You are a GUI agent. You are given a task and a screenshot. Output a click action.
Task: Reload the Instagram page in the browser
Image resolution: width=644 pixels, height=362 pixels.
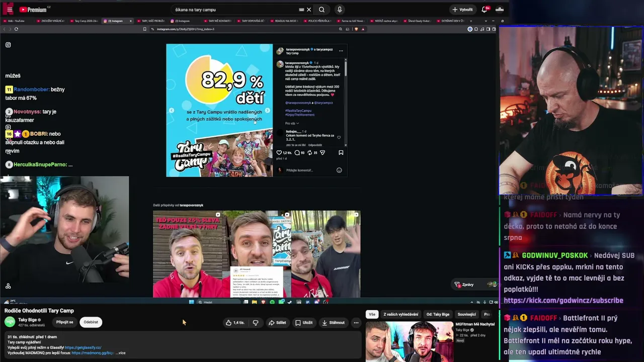[16, 29]
